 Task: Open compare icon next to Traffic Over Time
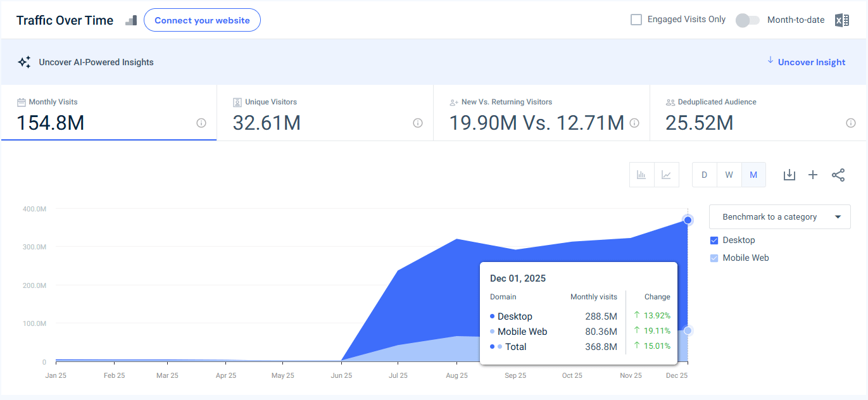(131, 20)
